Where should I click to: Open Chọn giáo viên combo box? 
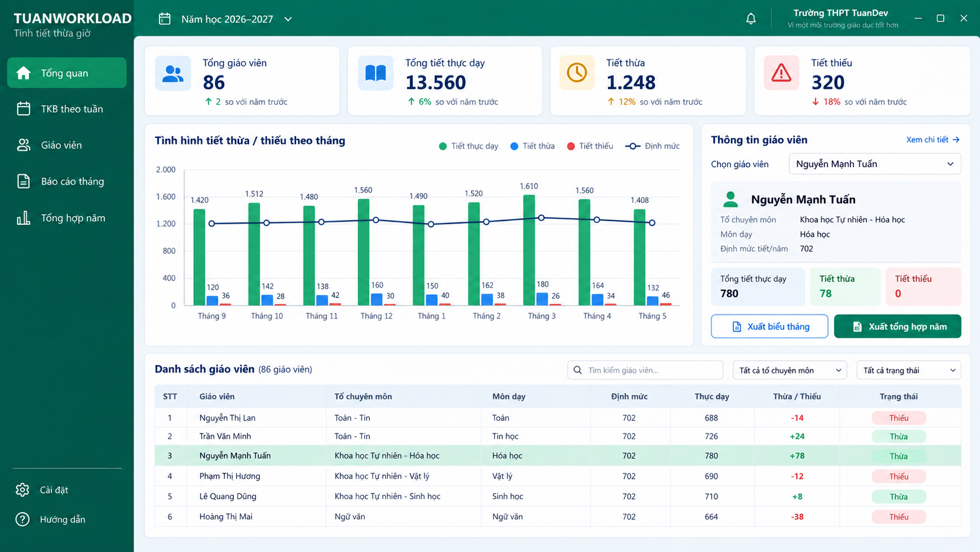tap(874, 164)
